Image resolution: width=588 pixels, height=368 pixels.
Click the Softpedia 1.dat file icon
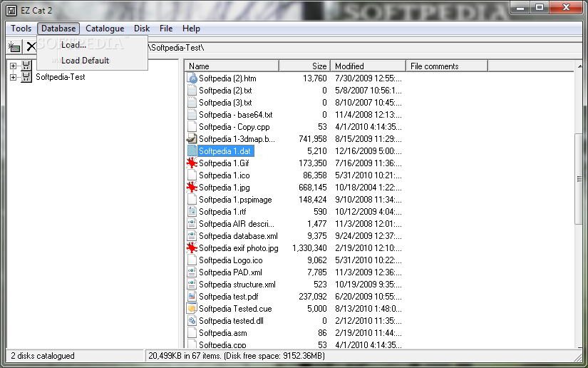(192, 151)
